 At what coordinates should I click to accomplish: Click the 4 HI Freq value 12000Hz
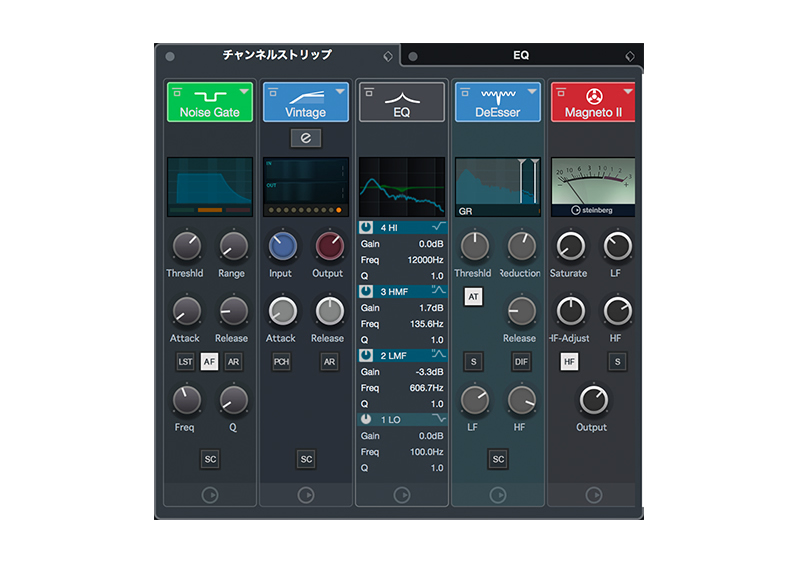pyautogui.click(x=425, y=260)
